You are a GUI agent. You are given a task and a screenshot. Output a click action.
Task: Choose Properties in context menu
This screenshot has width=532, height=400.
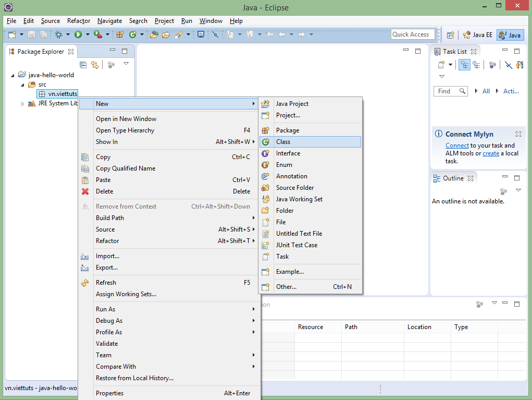point(169,393)
